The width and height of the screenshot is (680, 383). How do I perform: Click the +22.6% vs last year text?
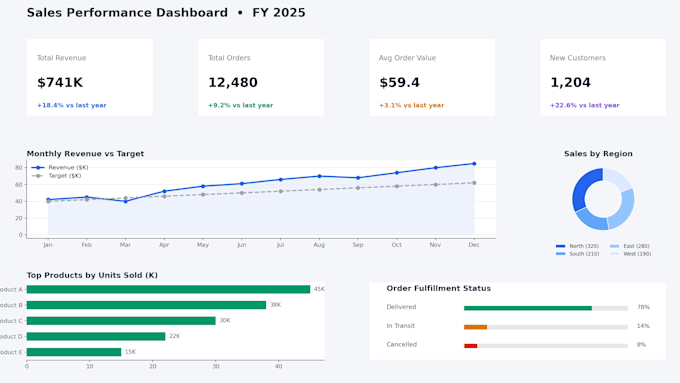pos(585,105)
